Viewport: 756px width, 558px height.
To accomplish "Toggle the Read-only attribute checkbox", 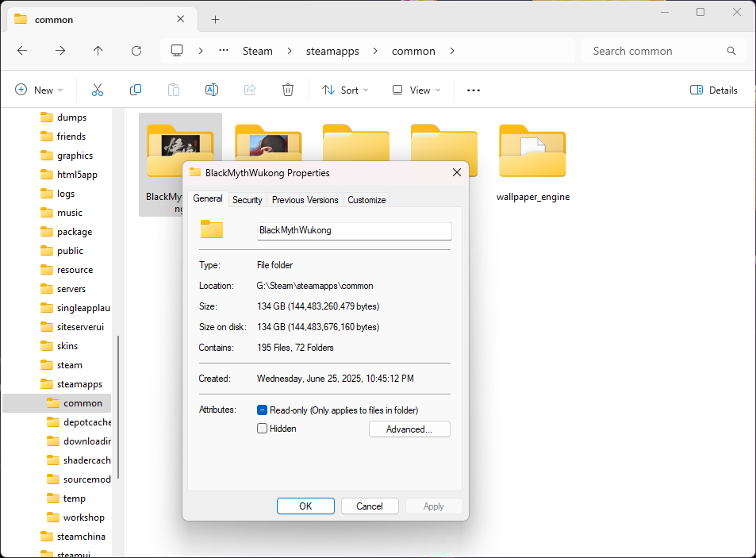I will pos(263,410).
